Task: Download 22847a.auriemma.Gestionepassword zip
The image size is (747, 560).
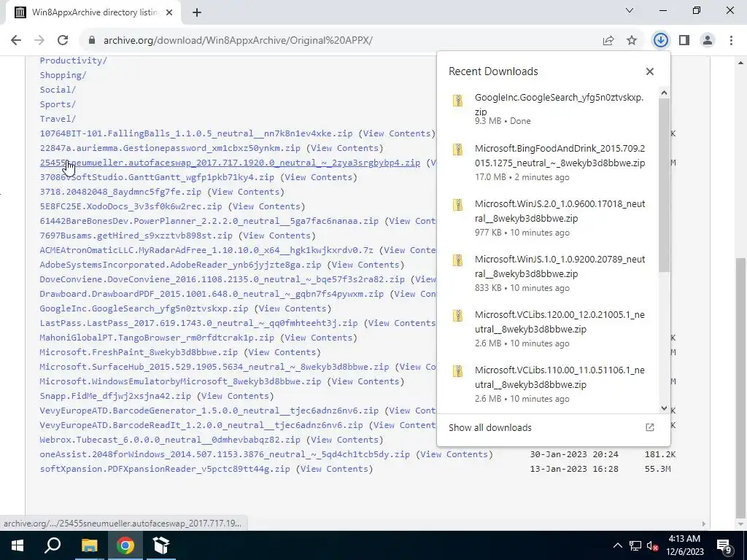Action: (170, 148)
